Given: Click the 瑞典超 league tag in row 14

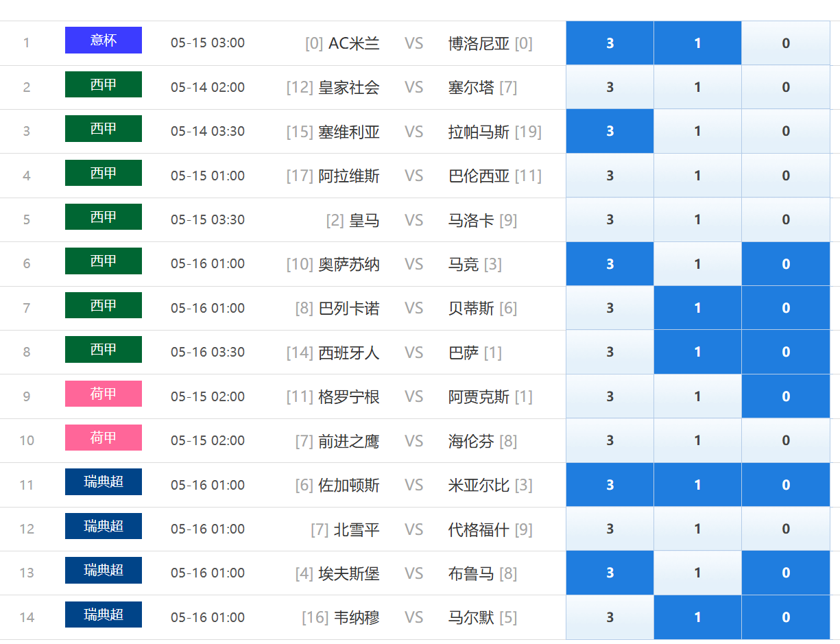Looking at the screenshot, I should [104, 615].
